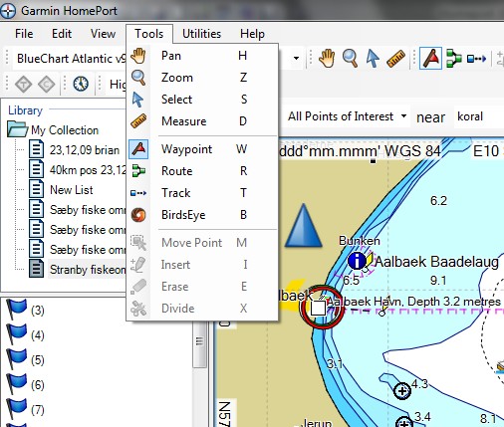Open the High detail level dropdown
The height and width of the screenshot is (427, 504).
118,85
